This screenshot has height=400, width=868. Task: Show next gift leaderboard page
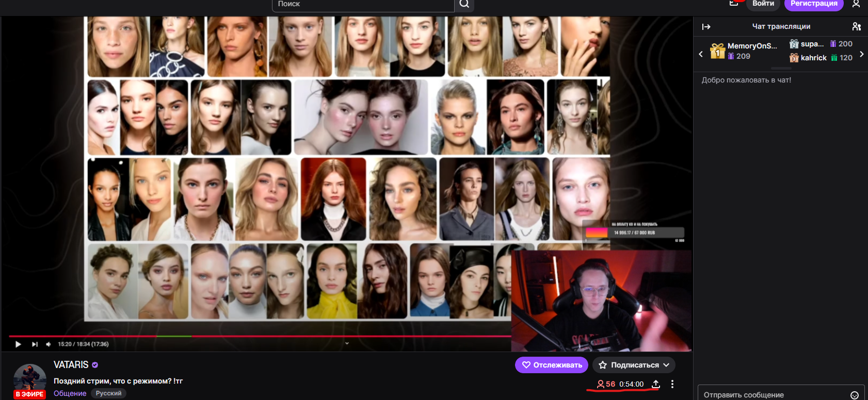point(861,54)
